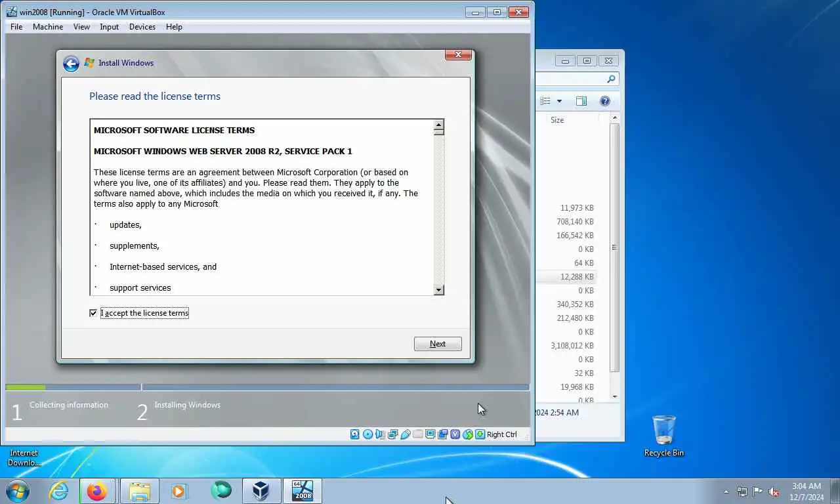Screen dimensions: 840x504
Task: Click the display settings indicator icon
Action: pos(430,434)
